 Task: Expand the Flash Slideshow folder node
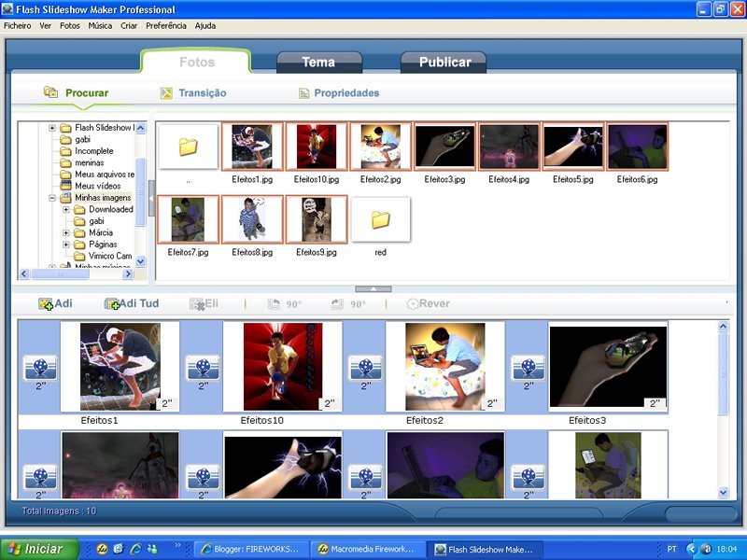pyautogui.click(x=52, y=128)
